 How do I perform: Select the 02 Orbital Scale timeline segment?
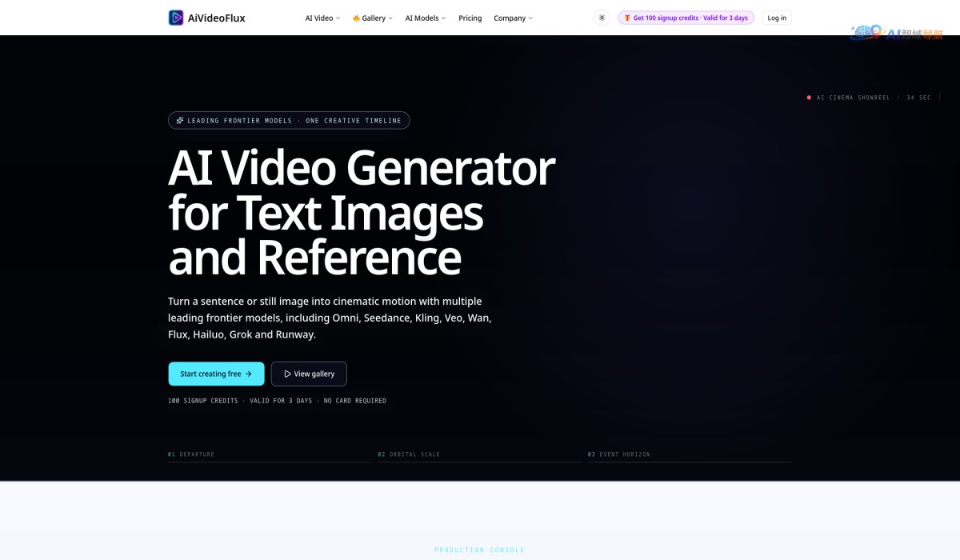coord(480,455)
